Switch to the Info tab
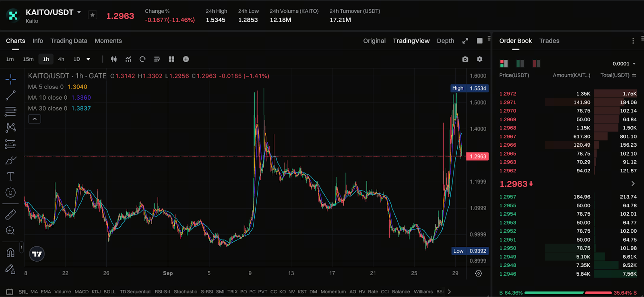644x297 pixels. point(38,41)
